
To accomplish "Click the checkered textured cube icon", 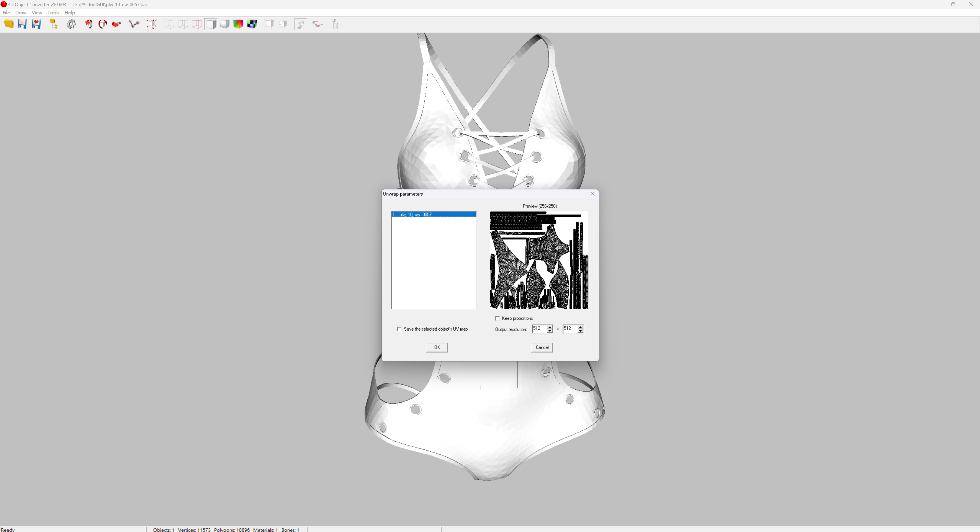I will point(252,24).
